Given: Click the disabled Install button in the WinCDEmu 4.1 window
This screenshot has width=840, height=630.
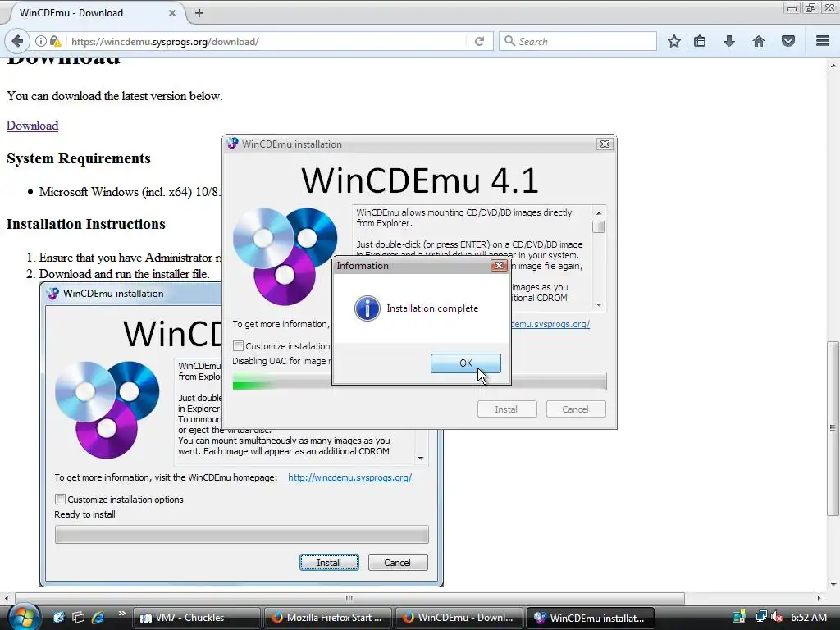Looking at the screenshot, I should point(507,409).
